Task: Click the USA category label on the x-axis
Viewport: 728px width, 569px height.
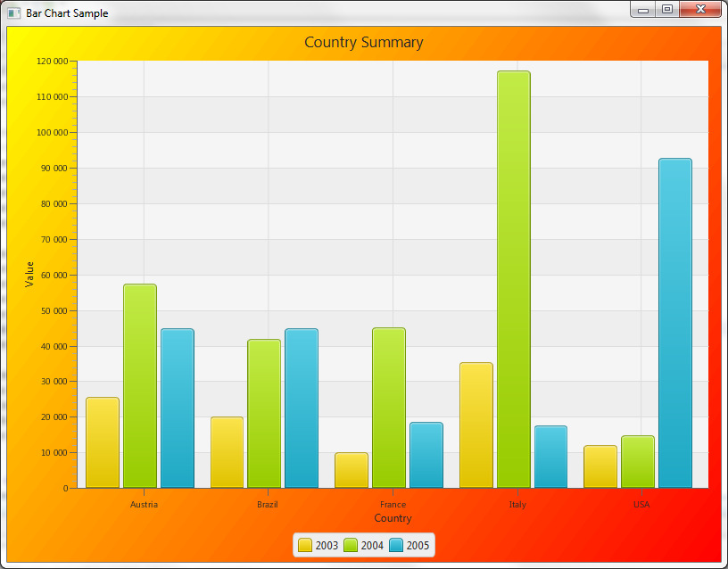Action: [x=641, y=505]
